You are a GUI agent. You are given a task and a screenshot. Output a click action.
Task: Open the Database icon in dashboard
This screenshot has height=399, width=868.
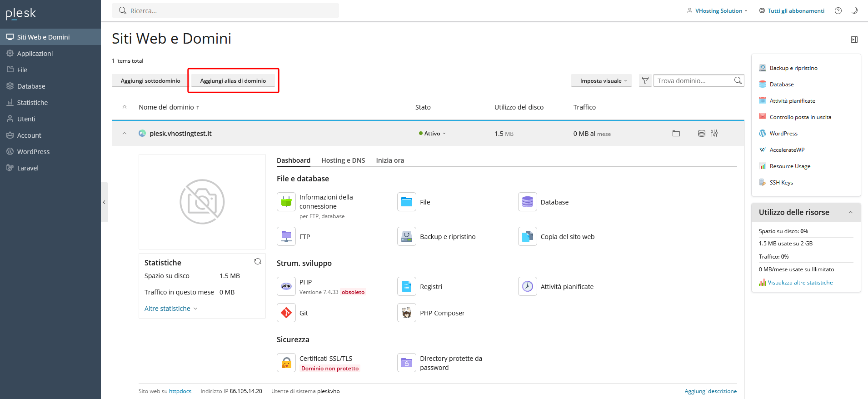click(x=528, y=202)
